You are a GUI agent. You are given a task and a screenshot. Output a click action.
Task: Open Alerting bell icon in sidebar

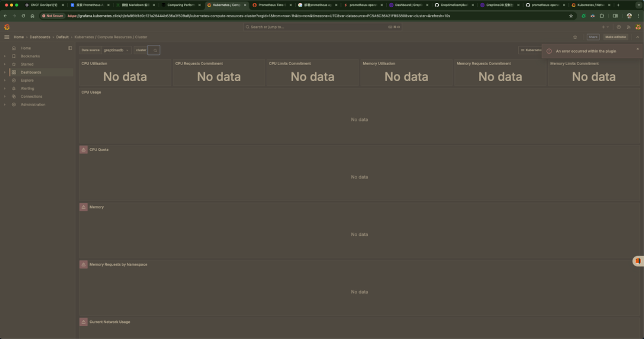click(x=14, y=88)
